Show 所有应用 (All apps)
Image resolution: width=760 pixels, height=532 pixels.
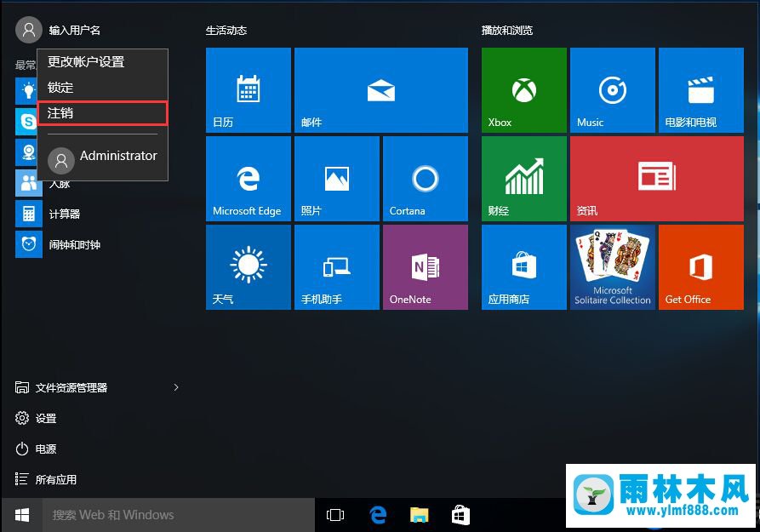46,479
